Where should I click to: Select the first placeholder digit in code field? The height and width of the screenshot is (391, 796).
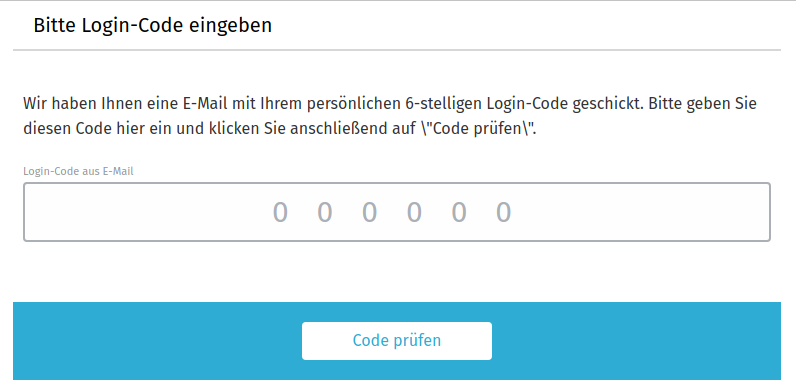tap(280, 212)
